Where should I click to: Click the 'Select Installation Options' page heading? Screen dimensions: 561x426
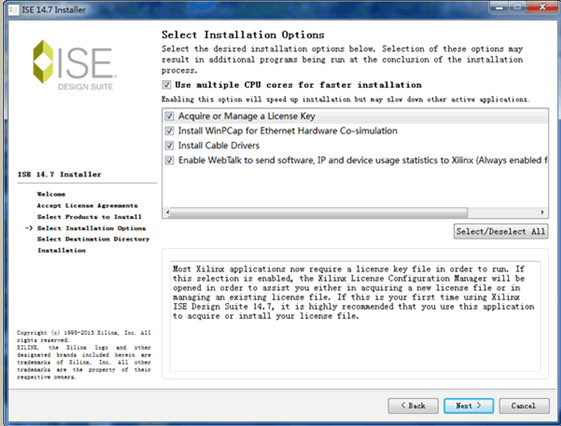tap(243, 35)
